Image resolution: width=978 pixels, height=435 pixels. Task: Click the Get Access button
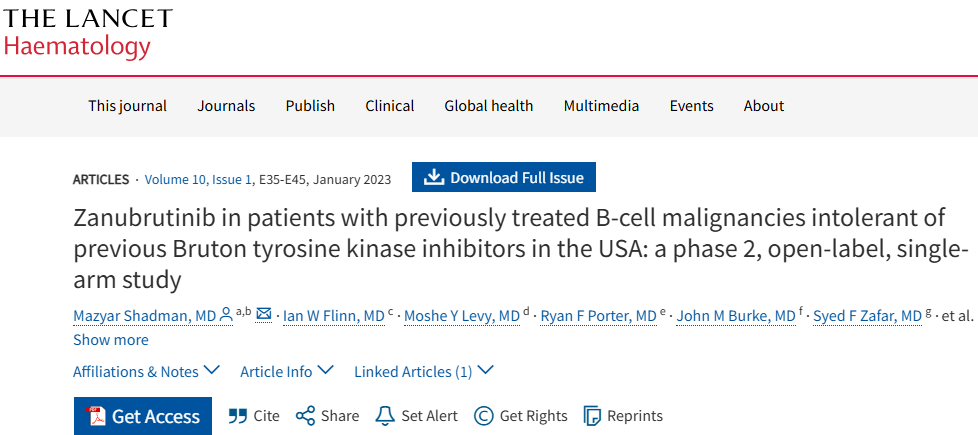pos(142,416)
